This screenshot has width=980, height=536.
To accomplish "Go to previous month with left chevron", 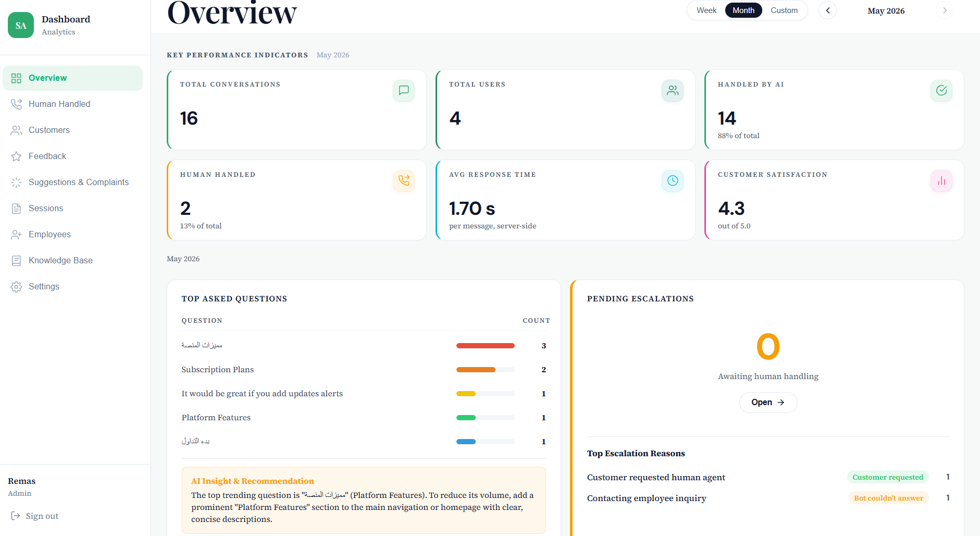I will pos(827,10).
